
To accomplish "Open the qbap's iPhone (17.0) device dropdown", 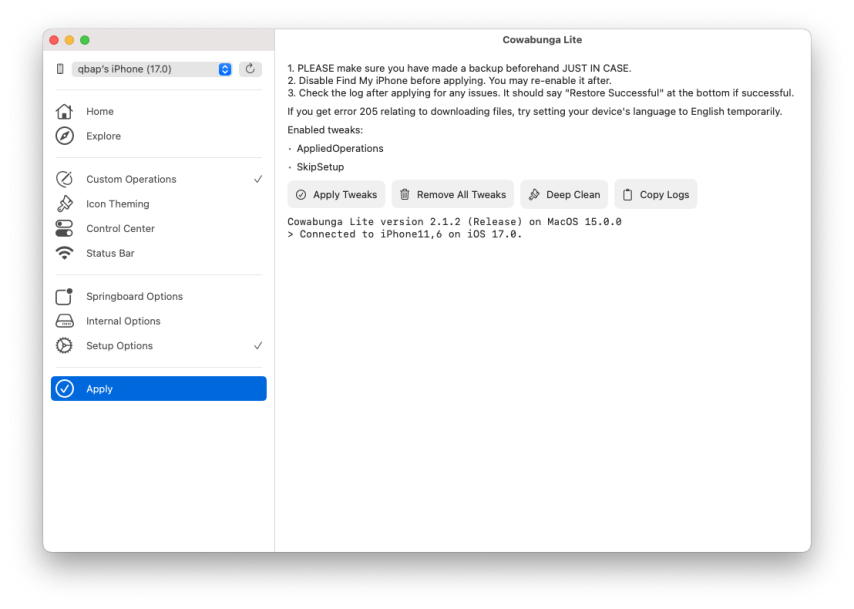I will (151, 69).
